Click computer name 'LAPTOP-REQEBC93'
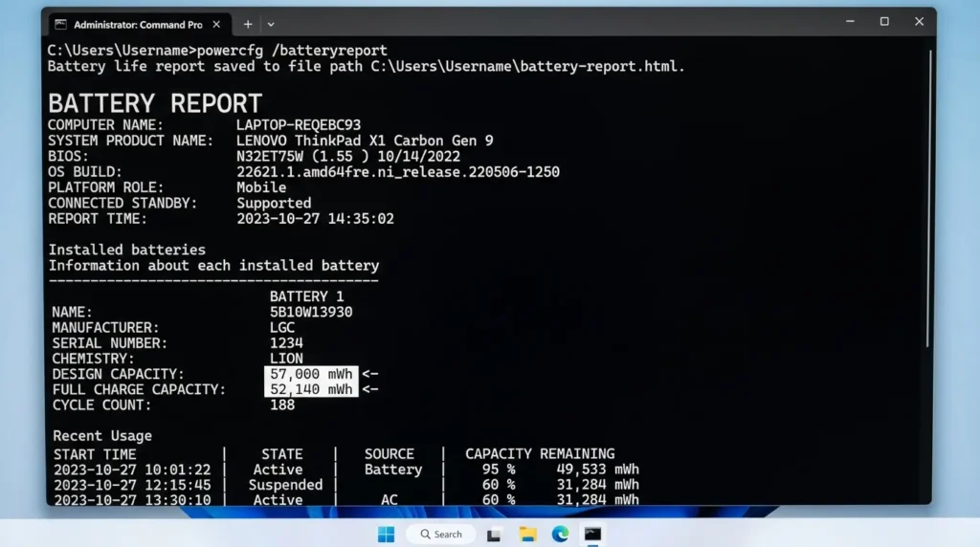The width and height of the screenshot is (980, 547). (299, 125)
